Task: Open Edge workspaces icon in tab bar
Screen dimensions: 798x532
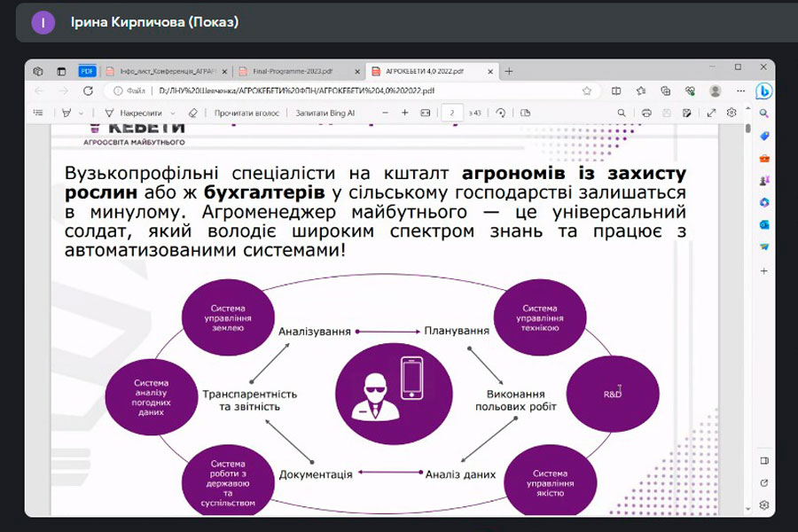Action: pos(38,71)
